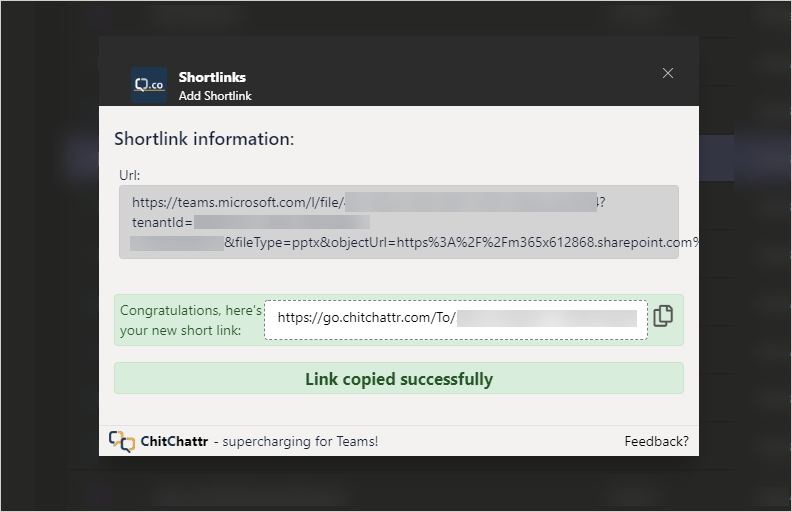
Task: Click the Shortlinks app logo icon
Action: coord(149,85)
